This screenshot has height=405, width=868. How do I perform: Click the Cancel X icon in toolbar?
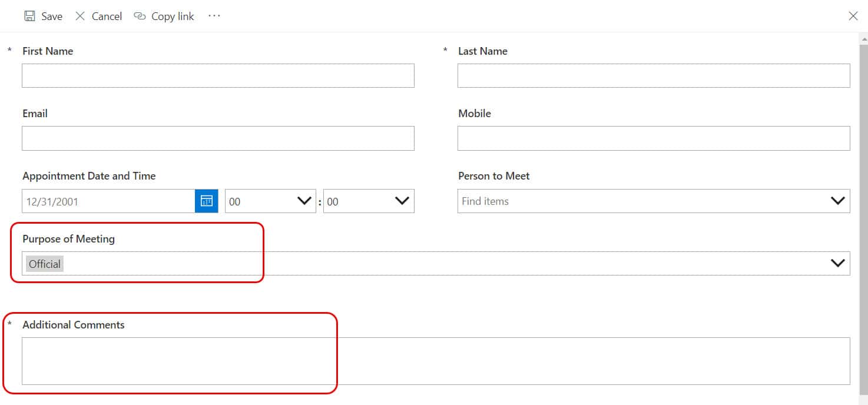(x=80, y=16)
